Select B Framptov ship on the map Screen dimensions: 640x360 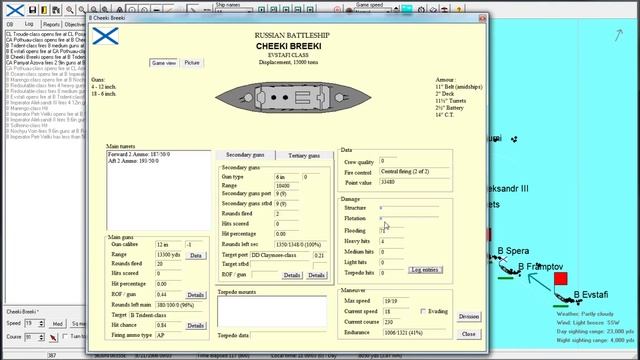pos(540,267)
